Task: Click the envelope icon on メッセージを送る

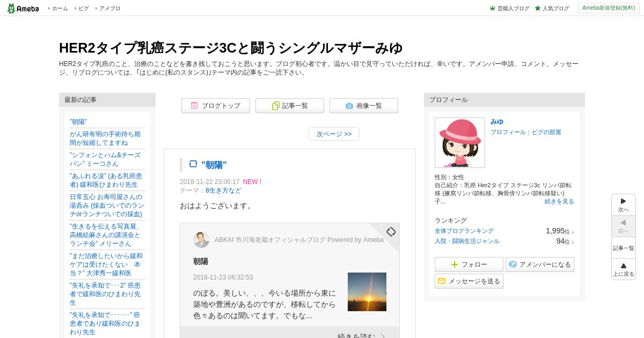Action: click(x=442, y=281)
